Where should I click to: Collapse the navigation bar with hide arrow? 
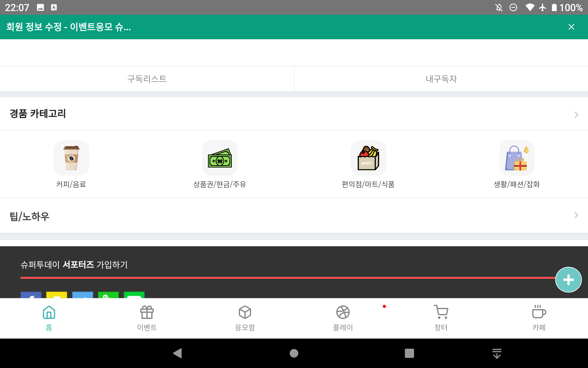(496, 353)
